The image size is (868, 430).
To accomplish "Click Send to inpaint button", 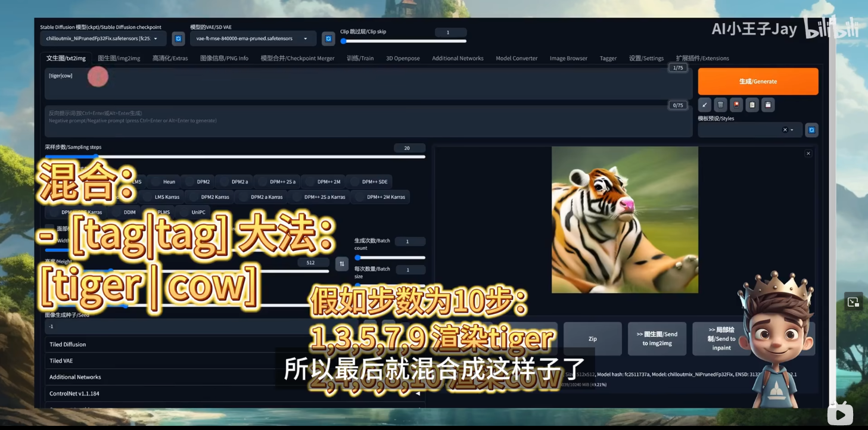I will 721,339.
